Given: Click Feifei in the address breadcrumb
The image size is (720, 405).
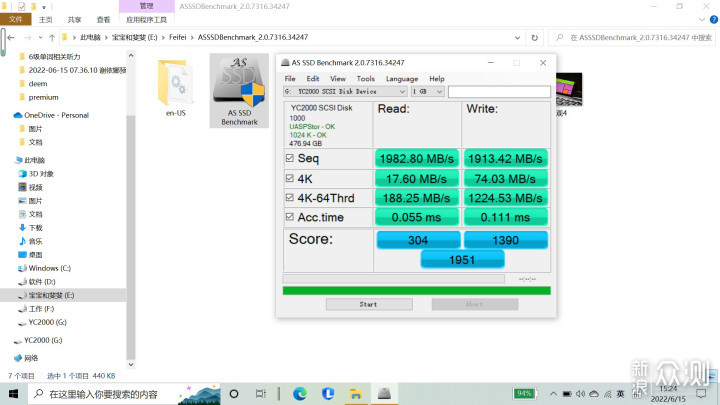Looking at the screenshot, I should click(x=177, y=37).
